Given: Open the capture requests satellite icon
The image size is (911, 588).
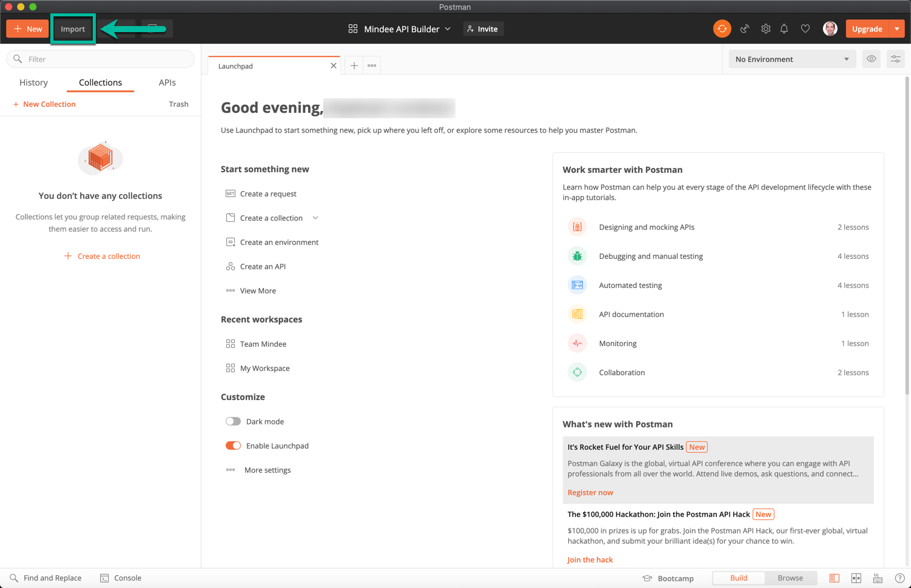Looking at the screenshot, I should [745, 28].
